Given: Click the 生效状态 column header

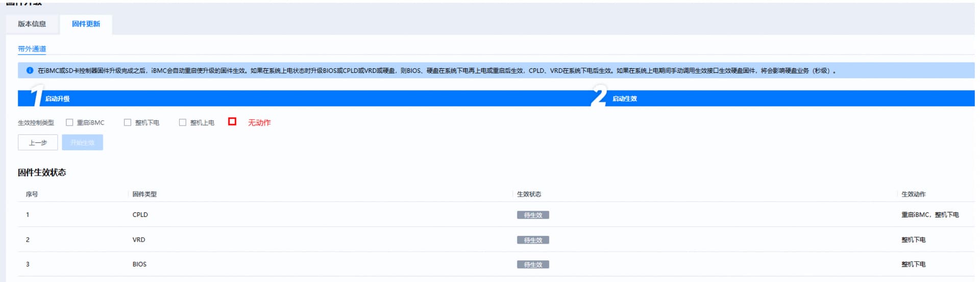Looking at the screenshot, I should pos(529,194).
